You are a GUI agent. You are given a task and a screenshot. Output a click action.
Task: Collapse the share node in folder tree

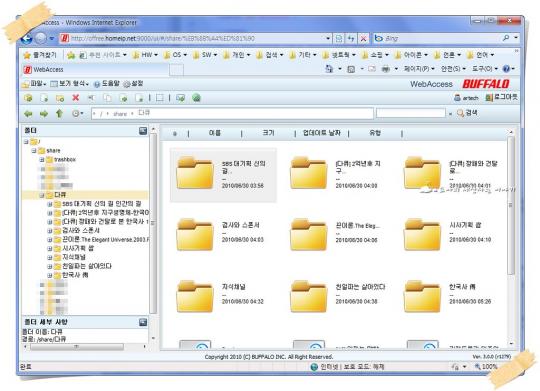[34, 151]
